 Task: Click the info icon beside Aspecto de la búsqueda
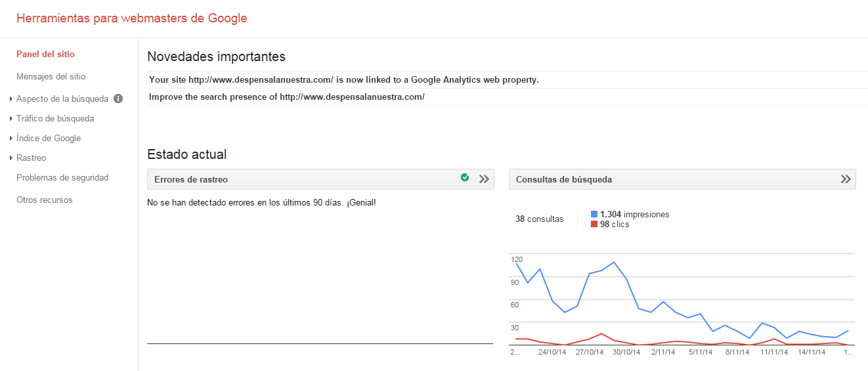(118, 99)
